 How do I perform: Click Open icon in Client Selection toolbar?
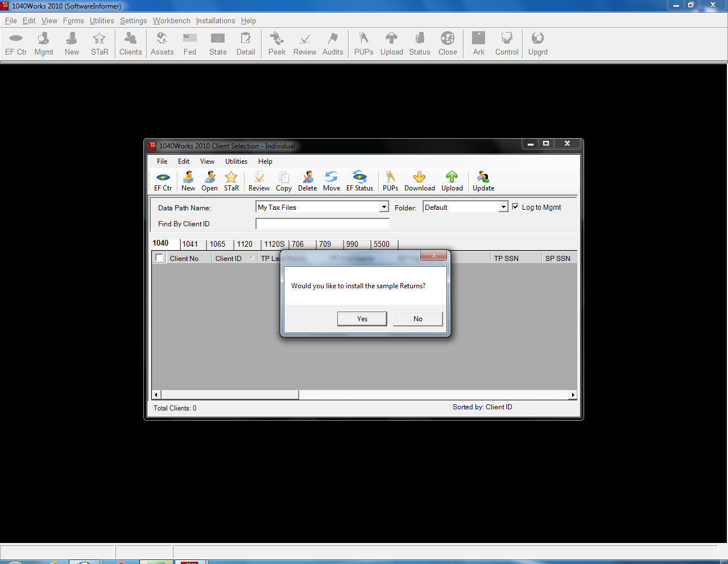pos(209,181)
